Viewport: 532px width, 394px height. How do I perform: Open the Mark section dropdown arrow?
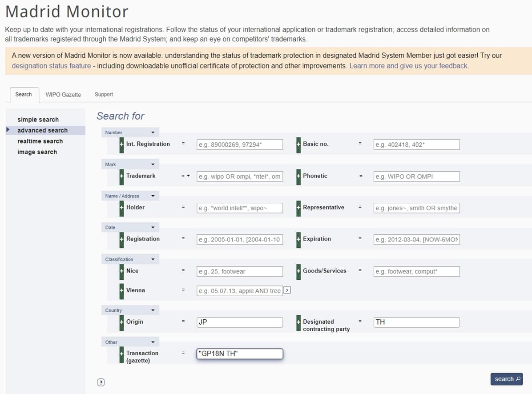pos(153,164)
